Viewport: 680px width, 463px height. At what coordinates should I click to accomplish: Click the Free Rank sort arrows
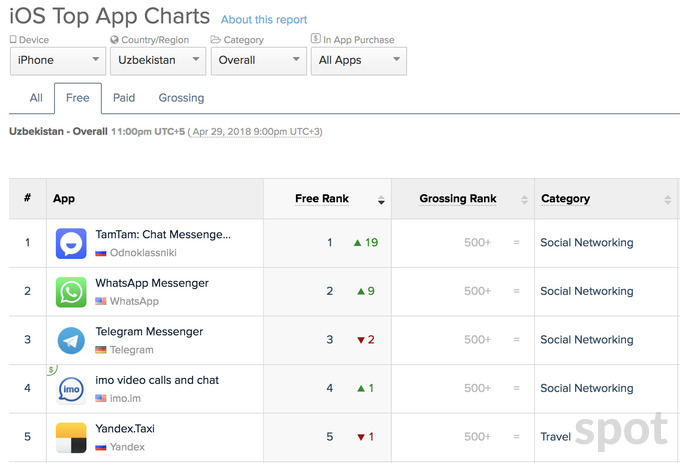click(381, 199)
